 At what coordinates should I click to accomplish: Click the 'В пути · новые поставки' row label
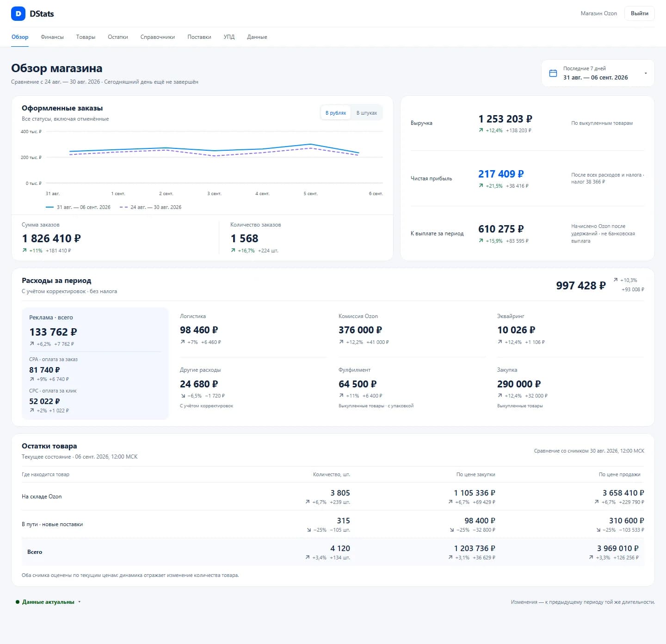click(x=52, y=524)
